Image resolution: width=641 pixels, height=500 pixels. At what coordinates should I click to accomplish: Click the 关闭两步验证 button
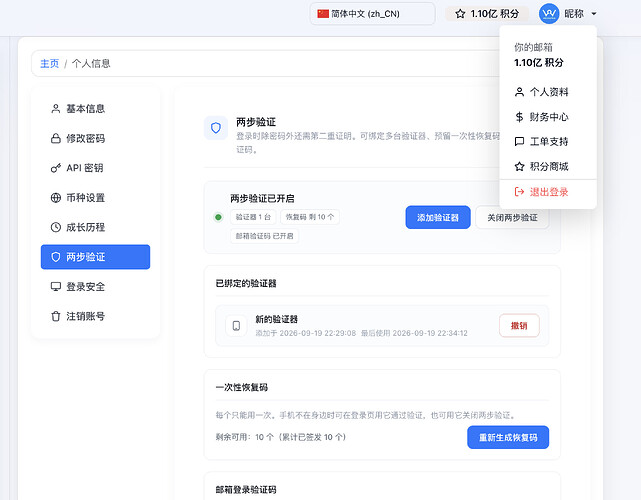click(512, 217)
